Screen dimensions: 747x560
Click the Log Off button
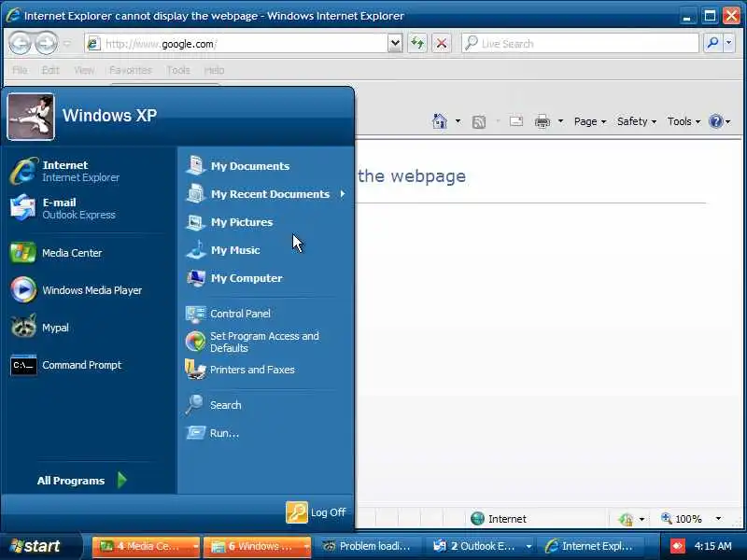point(317,512)
